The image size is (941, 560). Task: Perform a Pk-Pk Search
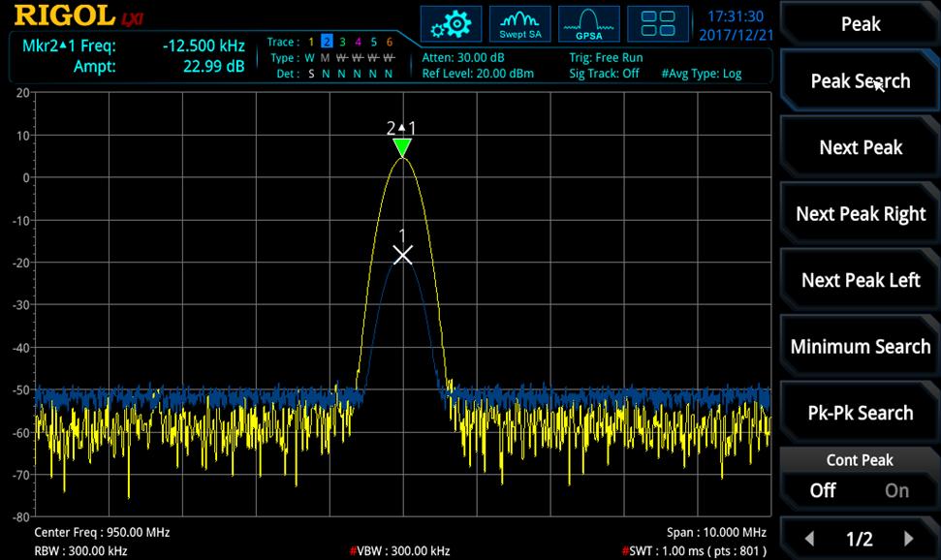click(x=859, y=412)
